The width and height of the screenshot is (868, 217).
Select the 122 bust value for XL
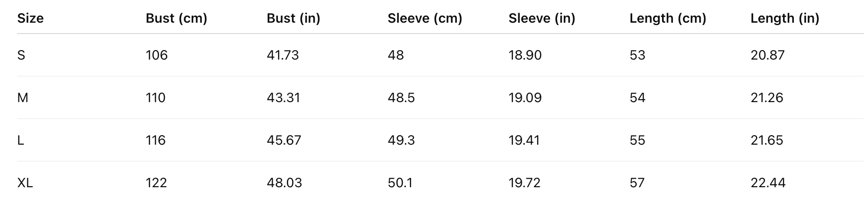click(x=156, y=183)
